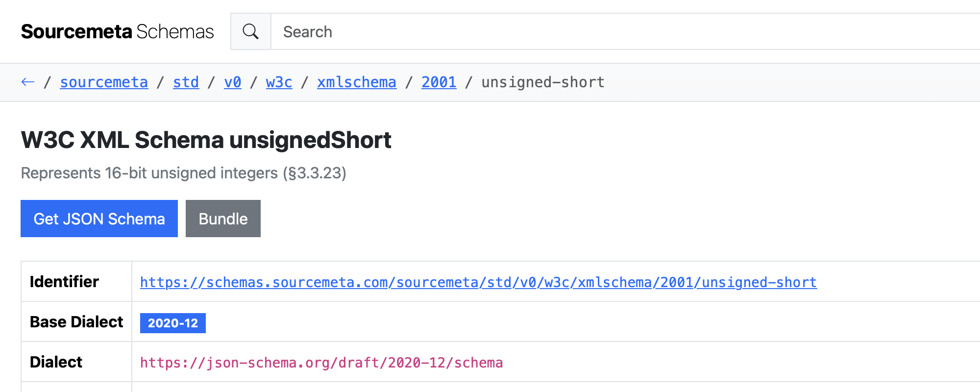Viewport: 980px width, 392px height.
Task: Click the Identifier row label
Action: 64,282
